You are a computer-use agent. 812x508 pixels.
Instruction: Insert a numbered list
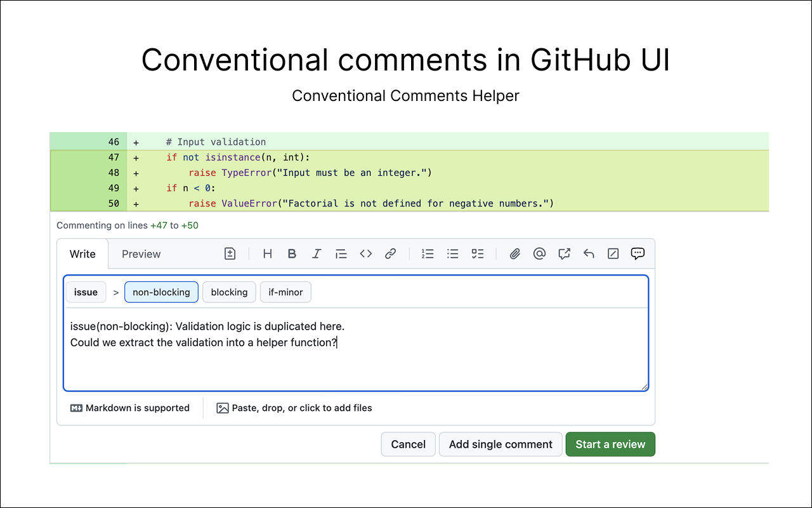[428, 254]
